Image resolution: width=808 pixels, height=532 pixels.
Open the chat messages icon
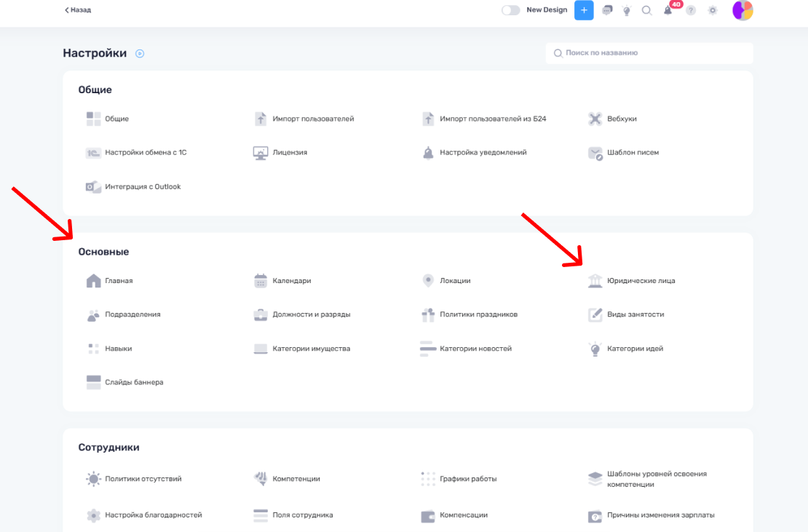coord(607,10)
